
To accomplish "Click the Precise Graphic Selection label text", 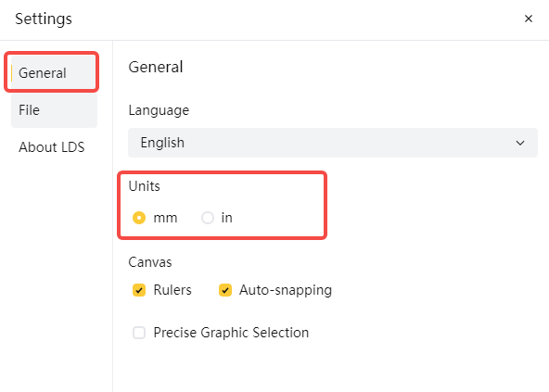I will (231, 333).
